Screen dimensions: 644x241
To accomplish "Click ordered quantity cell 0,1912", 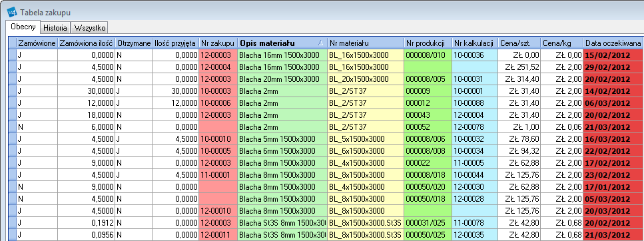I will 87,222.
